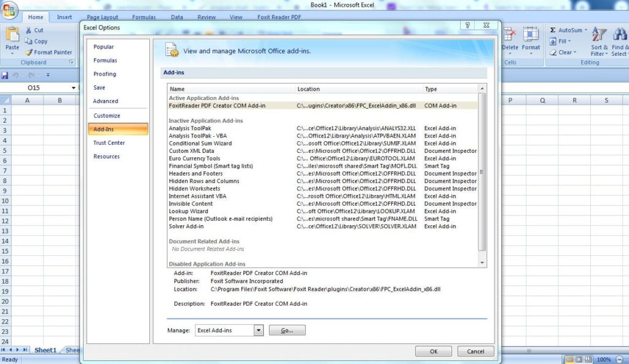Click the Redo arrow icon

coord(31,75)
